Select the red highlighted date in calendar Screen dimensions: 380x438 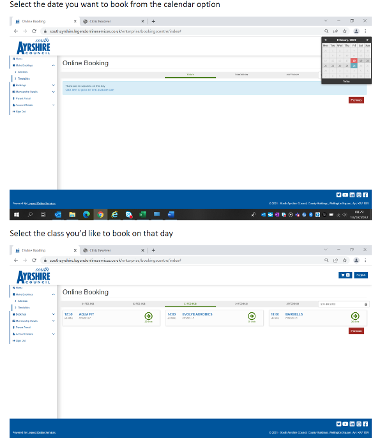click(354, 61)
